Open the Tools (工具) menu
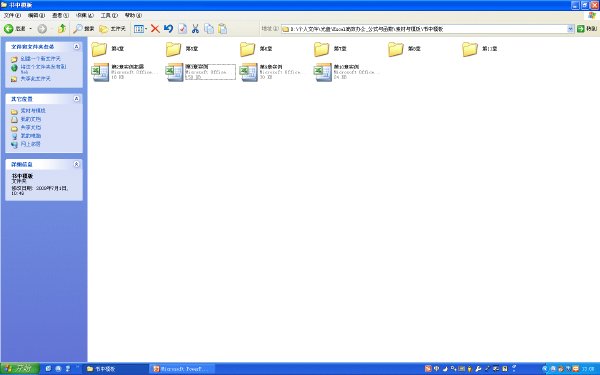The image size is (600, 375). (109, 15)
